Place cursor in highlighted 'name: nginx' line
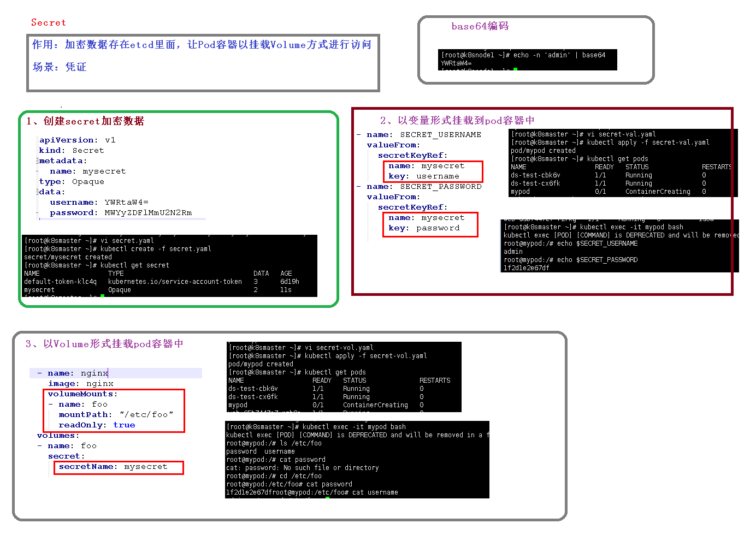This screenshot has width=756, height=547. 116,373
